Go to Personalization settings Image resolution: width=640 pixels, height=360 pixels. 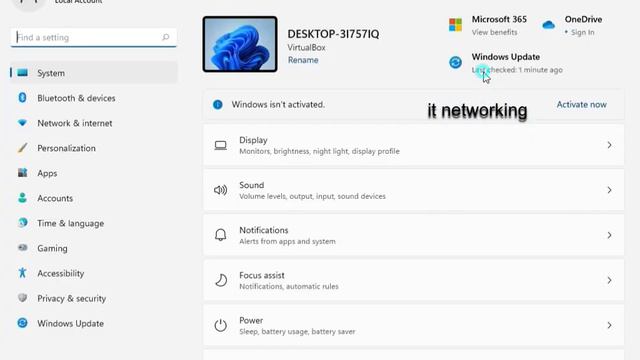tap(94, 148)
